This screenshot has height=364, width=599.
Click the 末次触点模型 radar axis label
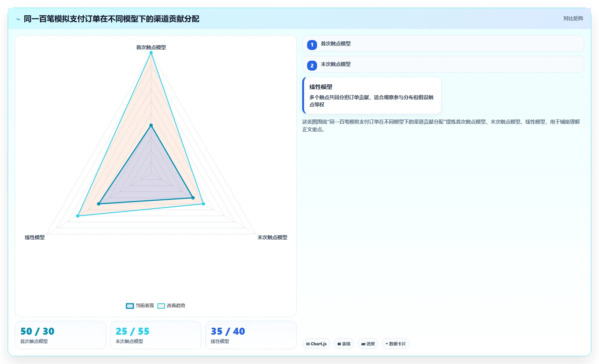(272, 237)
